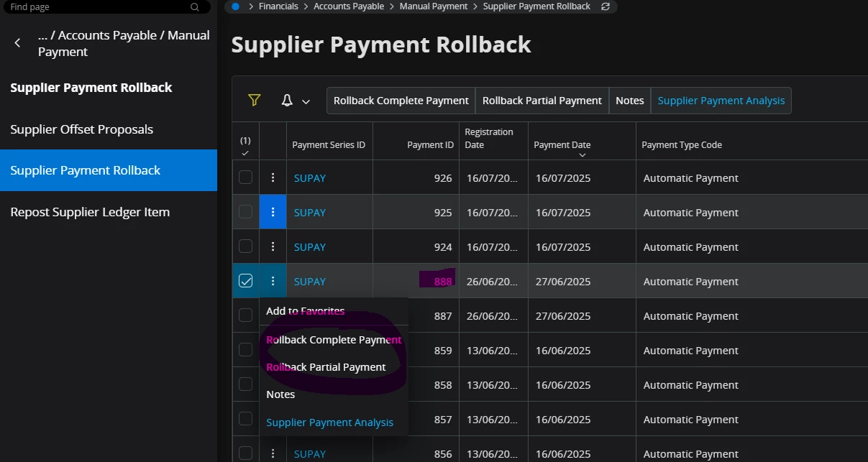Viewport: 868px width, 462px height.
Task: Click Supplier Payment Rollback in breadcrumb
Action: click(x=536, y=6)
